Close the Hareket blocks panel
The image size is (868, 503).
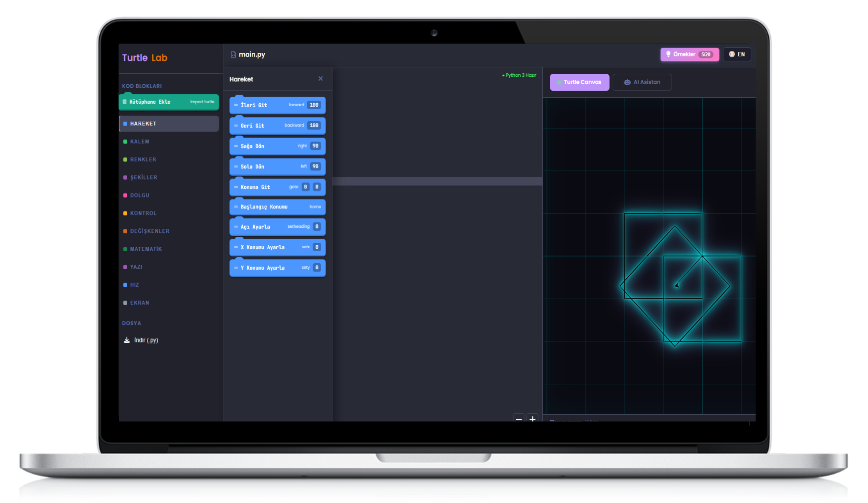coord(321,79)
